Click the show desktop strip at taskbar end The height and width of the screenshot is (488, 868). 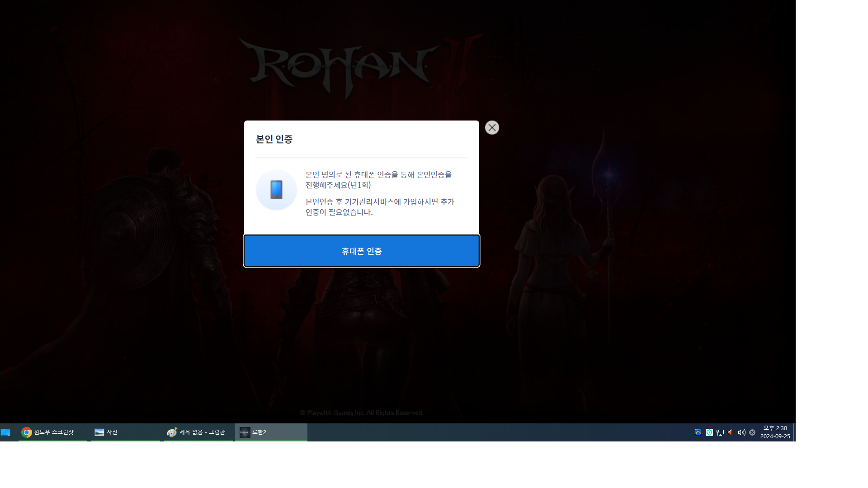pyautogui.click(x=794, y=432)
